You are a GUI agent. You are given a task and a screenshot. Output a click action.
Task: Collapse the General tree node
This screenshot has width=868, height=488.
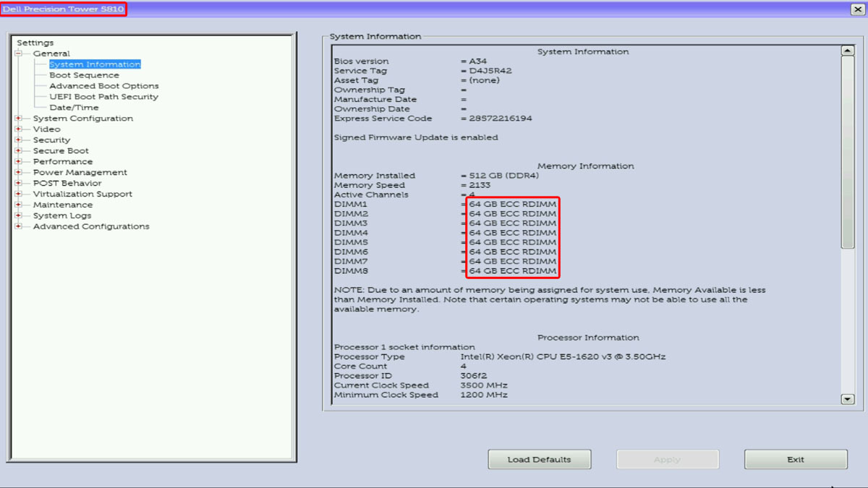pyautogui.click(x=18, y=53)
